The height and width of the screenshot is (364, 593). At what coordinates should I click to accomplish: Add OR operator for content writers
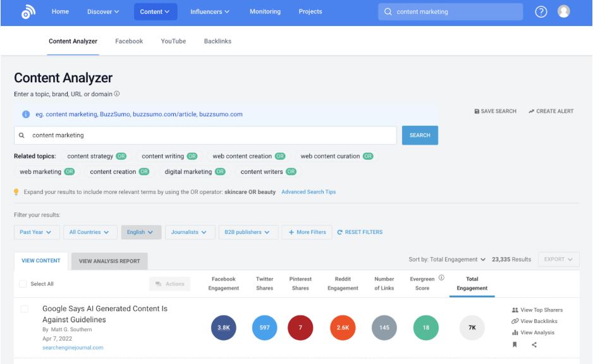291,172
